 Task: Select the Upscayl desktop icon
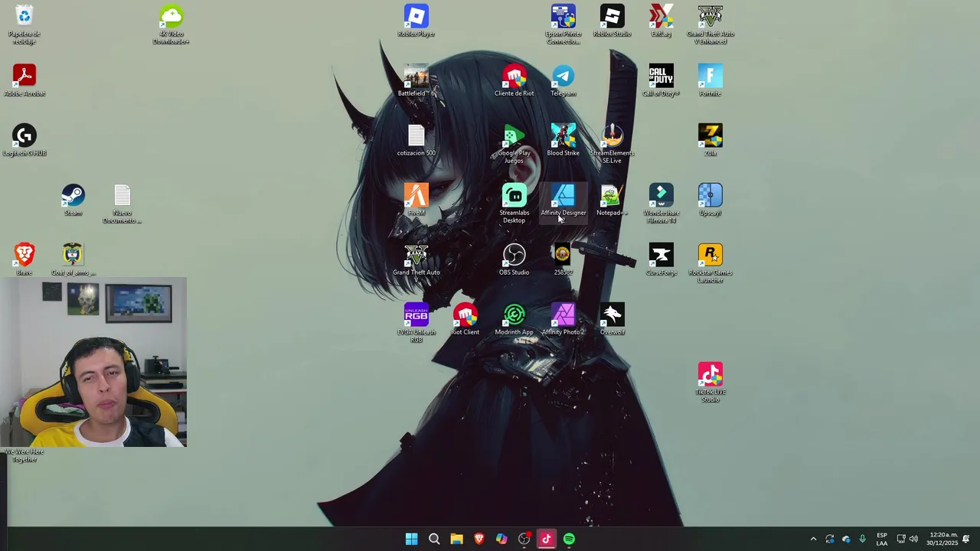(x=710, y=200)
